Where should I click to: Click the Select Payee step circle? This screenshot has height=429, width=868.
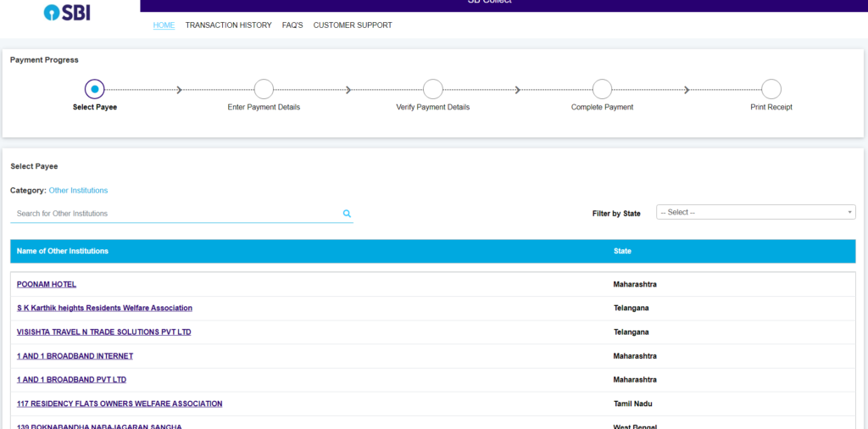point(95,89)
